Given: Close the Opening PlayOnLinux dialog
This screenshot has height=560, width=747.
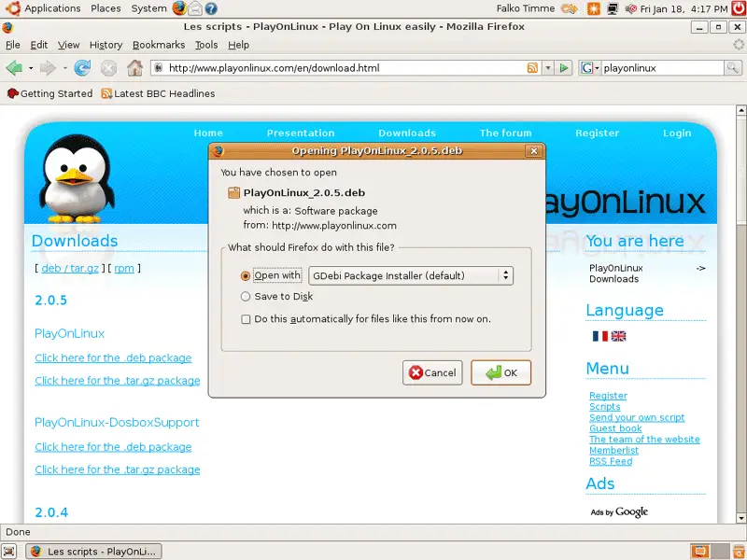Looking at the screenshot, I should pyautogui.click(x=533, y=151).
